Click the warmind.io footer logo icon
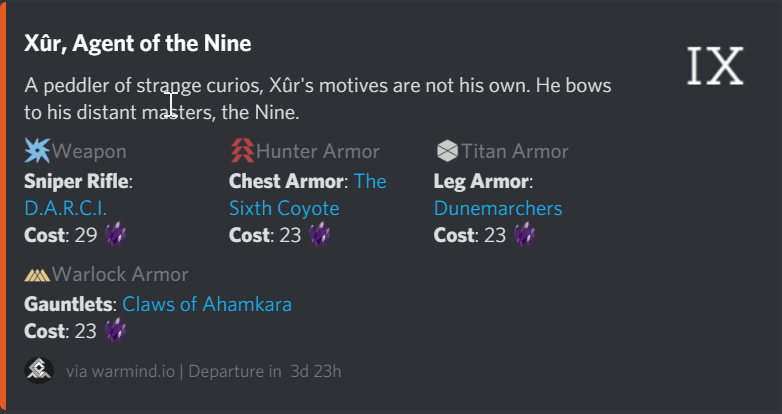Image resolution: width=782 pixels, height=414 pixels. click(x=39, y=370)
